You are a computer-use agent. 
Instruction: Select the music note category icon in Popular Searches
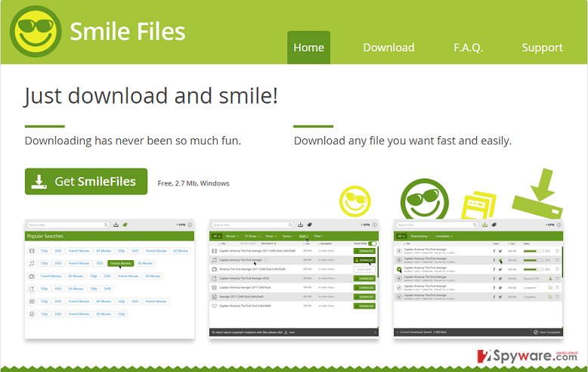coord(32,263)
